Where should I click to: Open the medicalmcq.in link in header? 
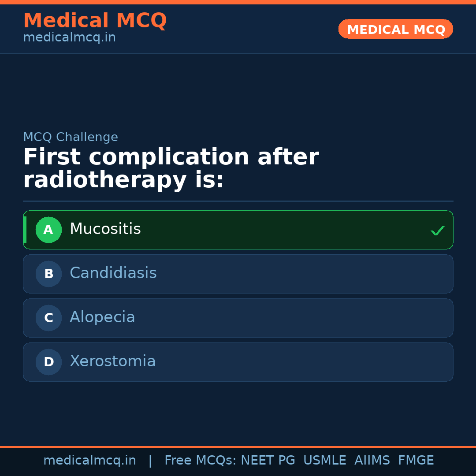69,37
